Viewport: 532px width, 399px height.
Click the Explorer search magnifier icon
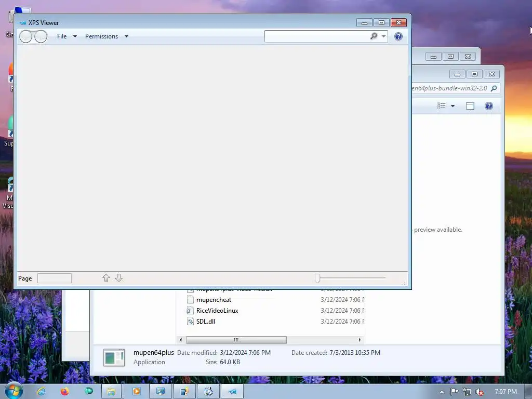pos(494,88)
